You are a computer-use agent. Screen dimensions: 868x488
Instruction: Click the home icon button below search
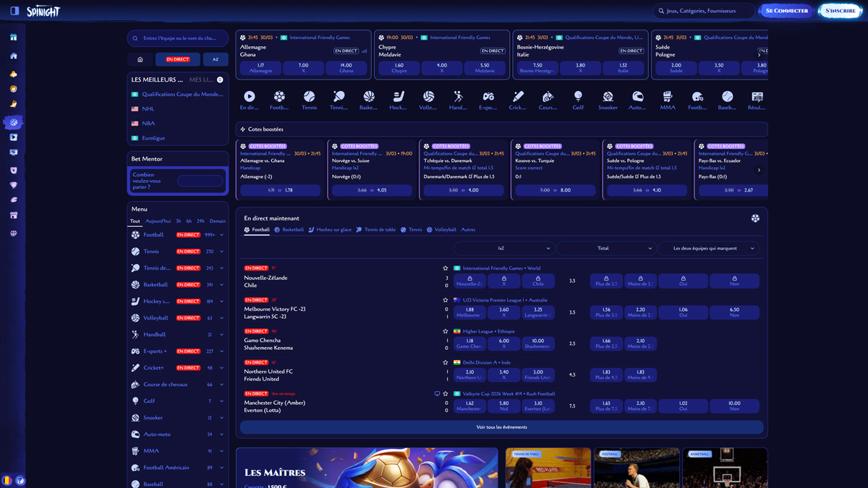point(140,59)
